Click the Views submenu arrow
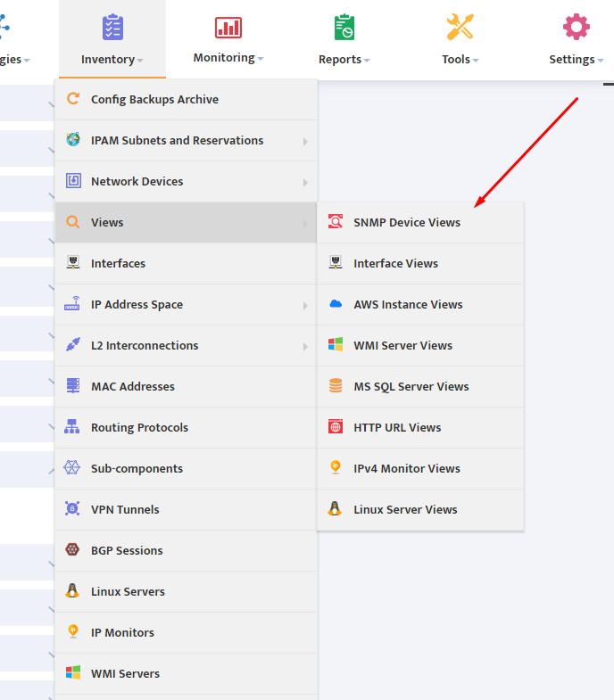Viewport: 614px width, 700px height. pos(305,224)
